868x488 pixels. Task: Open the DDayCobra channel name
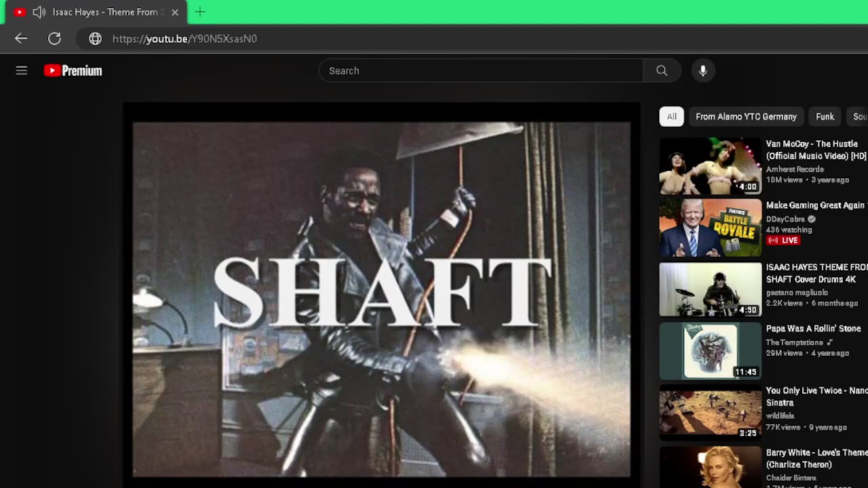[785, 219]
